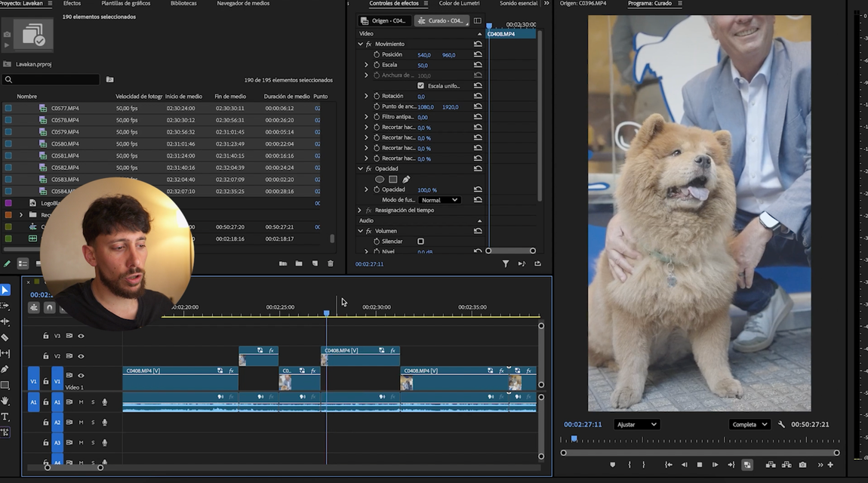The height and width of the screenshot is (483, 868).
Task: Open Program monitor wrench settings
Action: 781,425
